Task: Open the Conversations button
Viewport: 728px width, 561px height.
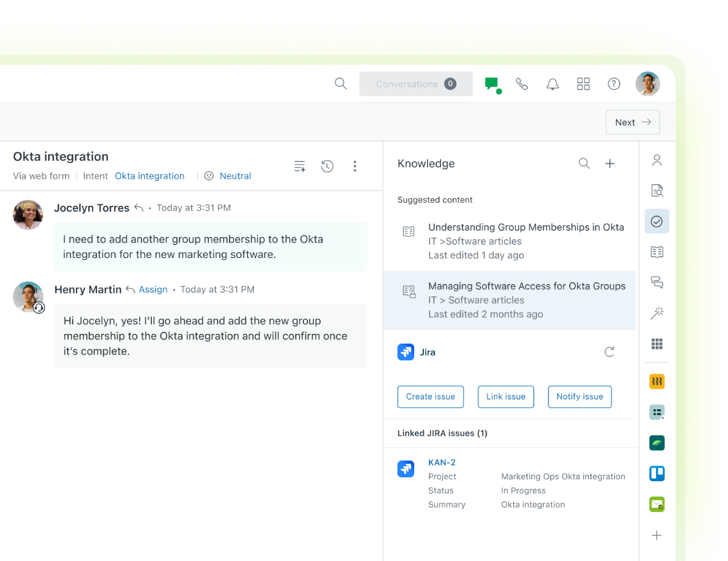Action: [415, 84]
